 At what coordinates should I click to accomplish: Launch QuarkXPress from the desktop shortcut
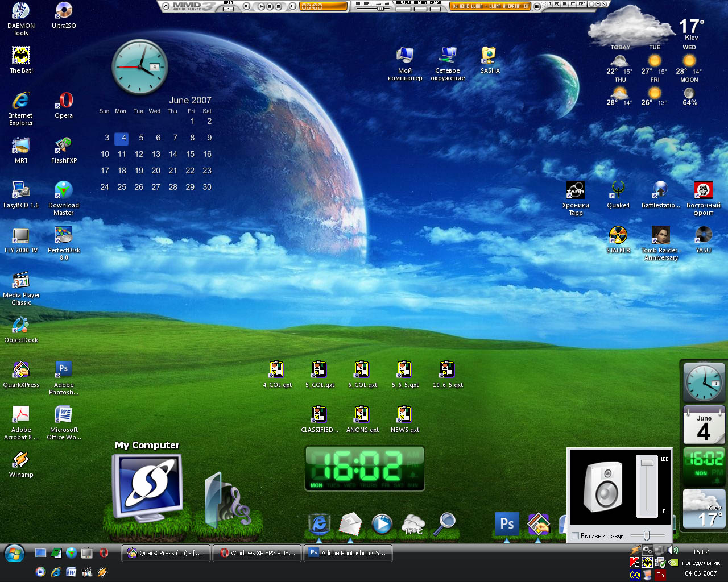pos(21,374)
